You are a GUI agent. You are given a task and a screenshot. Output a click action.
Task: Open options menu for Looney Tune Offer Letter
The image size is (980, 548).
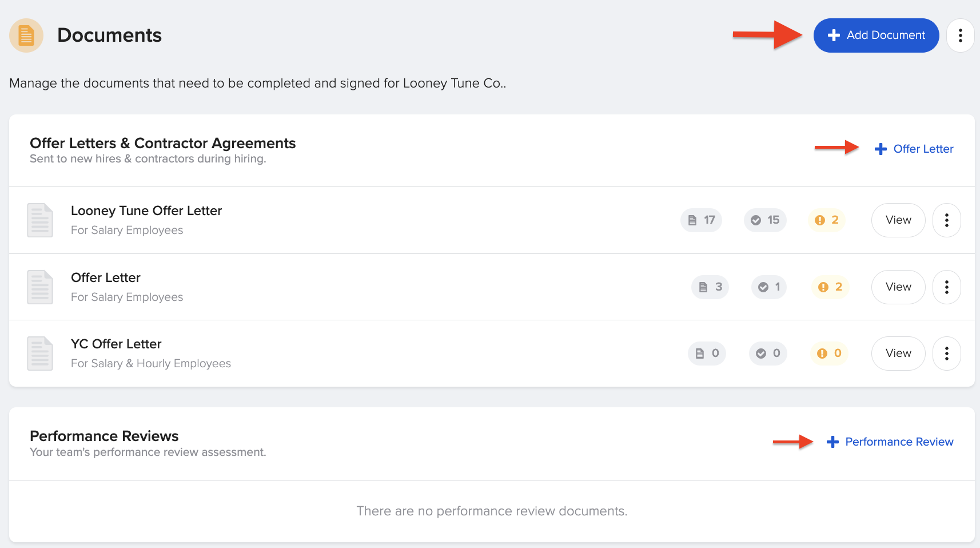point(947,220)
